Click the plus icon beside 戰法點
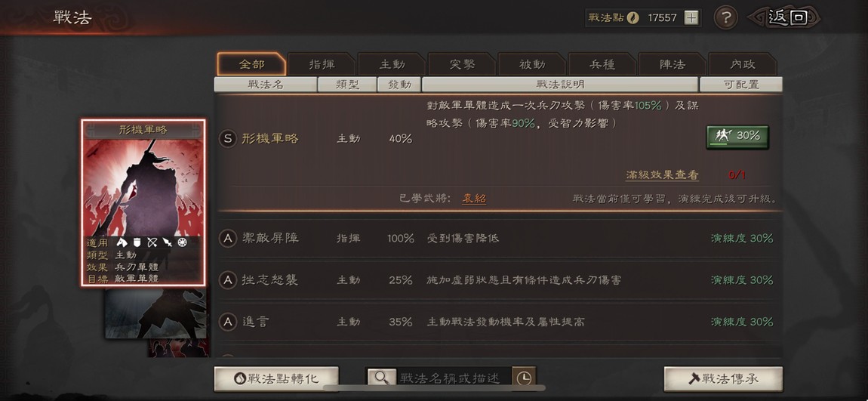The height and width of the screenshot is (401, 868). click(x=691, y=17)
